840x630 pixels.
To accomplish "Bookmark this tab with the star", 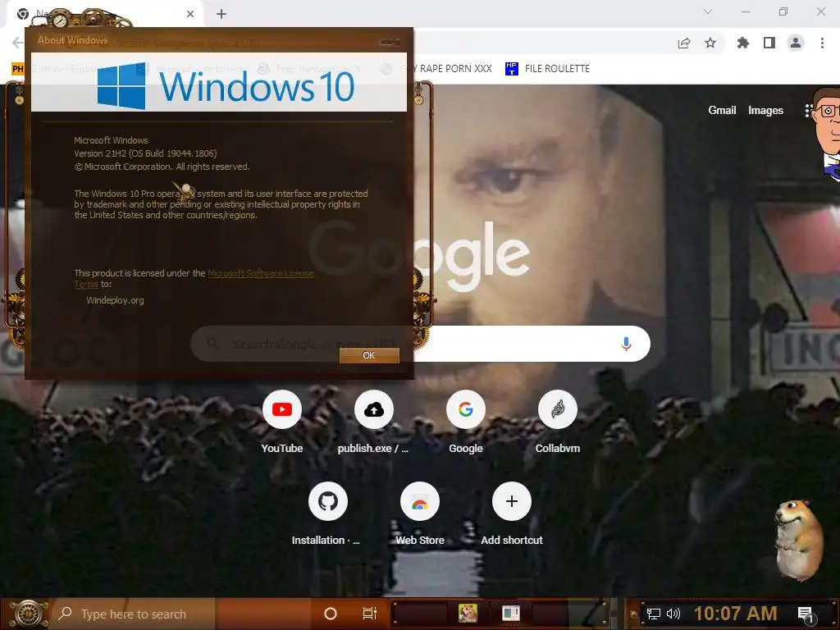I will 710,43.
